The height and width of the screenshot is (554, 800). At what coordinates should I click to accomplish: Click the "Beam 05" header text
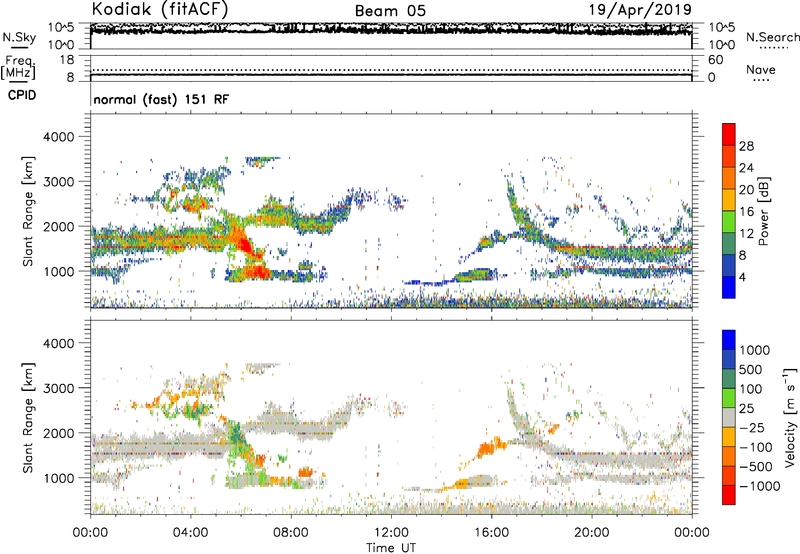pos(390,11)
